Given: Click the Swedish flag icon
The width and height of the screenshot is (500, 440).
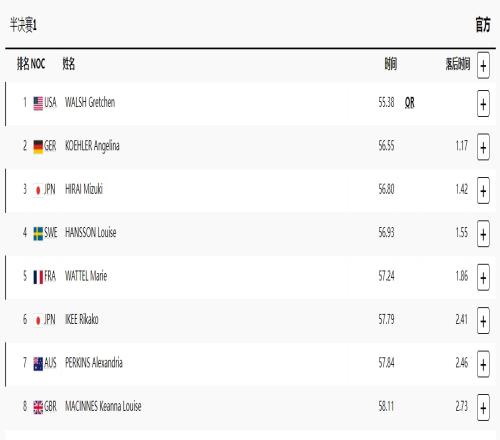Looking at the screenshot, I should [38, 234].
